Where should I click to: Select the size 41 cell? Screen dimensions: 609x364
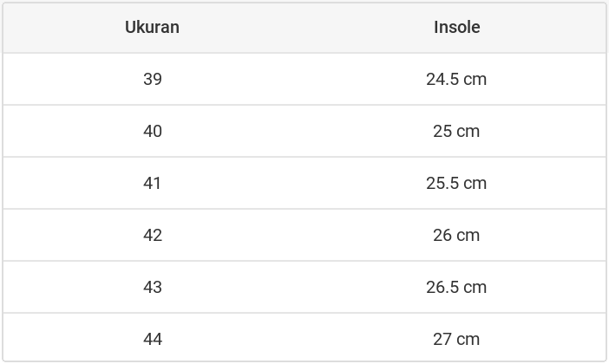153,183
